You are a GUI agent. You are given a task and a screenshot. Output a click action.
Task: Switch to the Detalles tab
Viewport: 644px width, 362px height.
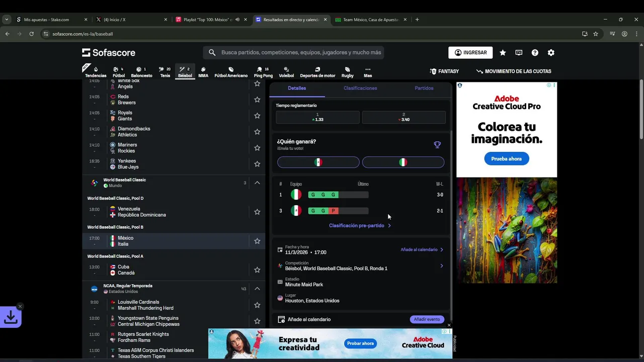pos(297,88)
